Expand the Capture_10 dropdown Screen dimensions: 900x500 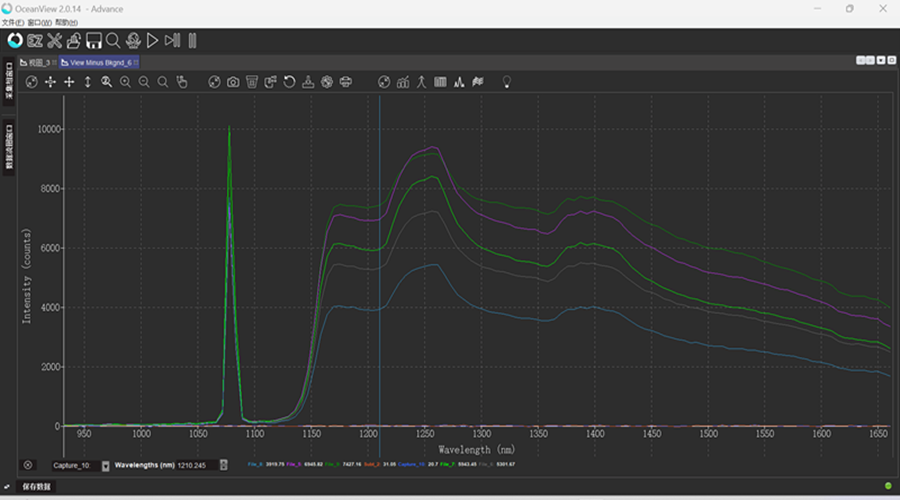tap(106, 466)
